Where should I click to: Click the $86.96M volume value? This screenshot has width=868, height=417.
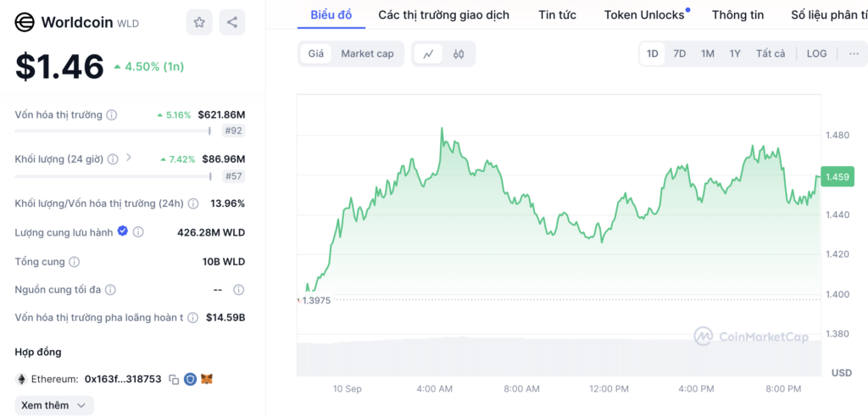pyautogui.click(x=224, y=159)
